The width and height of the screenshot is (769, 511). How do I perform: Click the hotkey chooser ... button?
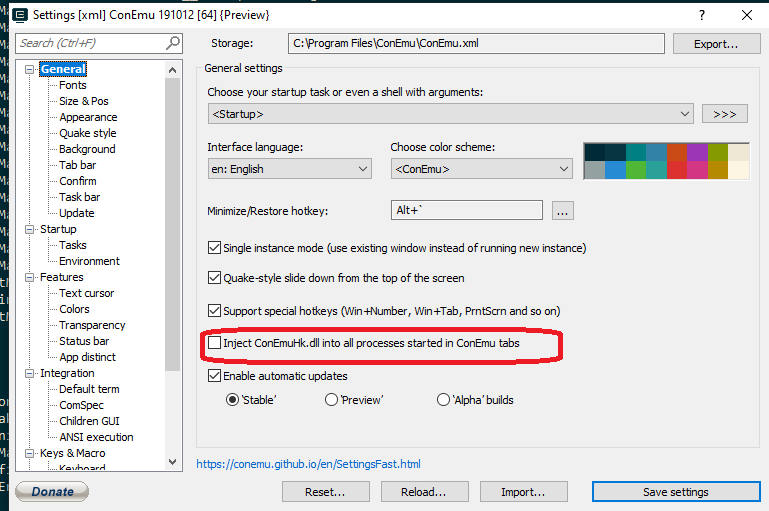563,211
